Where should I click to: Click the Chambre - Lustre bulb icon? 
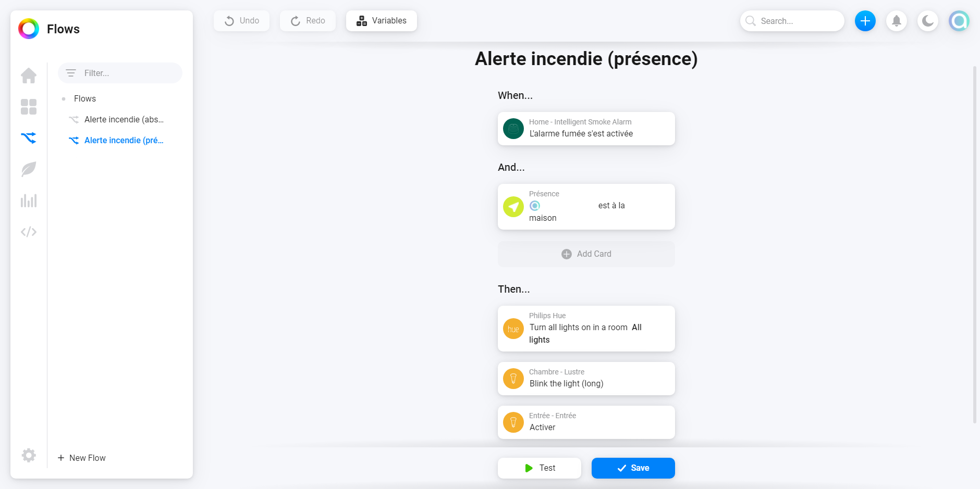tap(513, 379)
